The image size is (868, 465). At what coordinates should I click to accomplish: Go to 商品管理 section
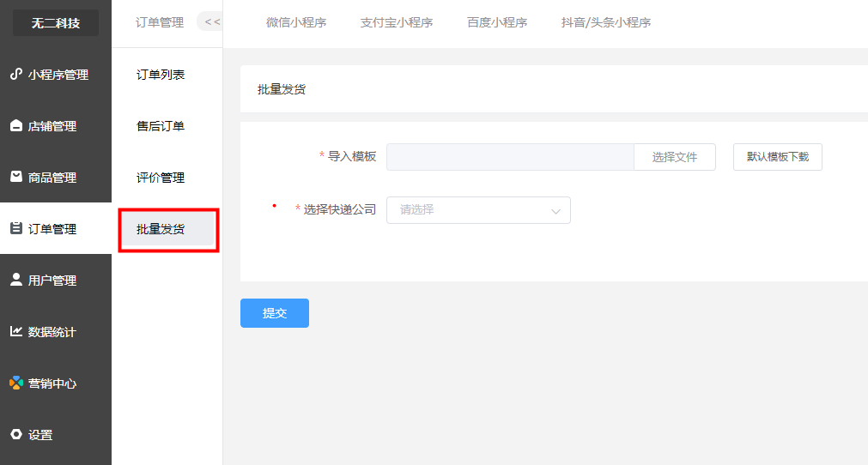pyautogui.click(x=55, y=177)
